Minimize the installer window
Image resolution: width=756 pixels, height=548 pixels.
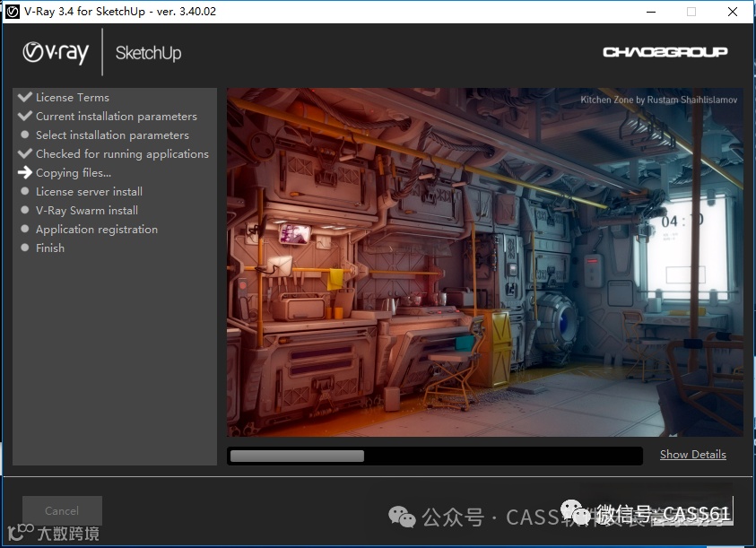coord(651,12)
